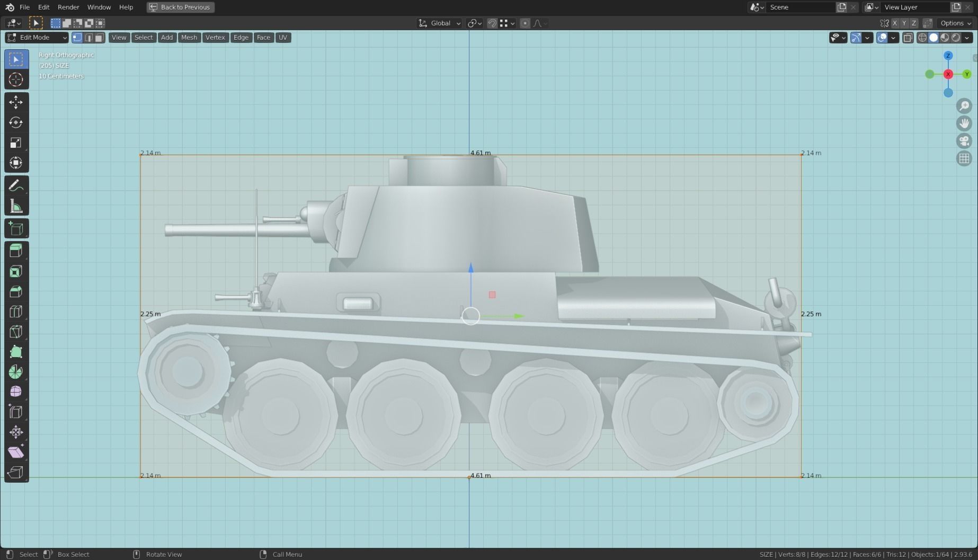Open the Options dropdown
This screenshot has height=560, width=978.
coord(956,23)
